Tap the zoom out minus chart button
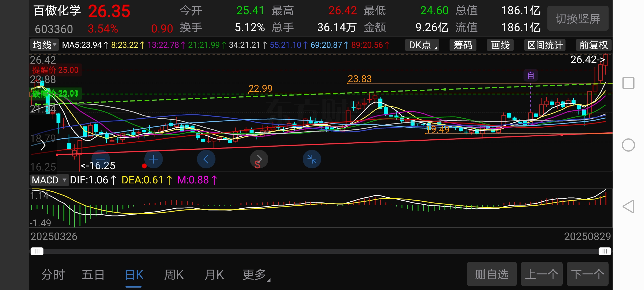The image size is (644, 290). click(101, 159)
